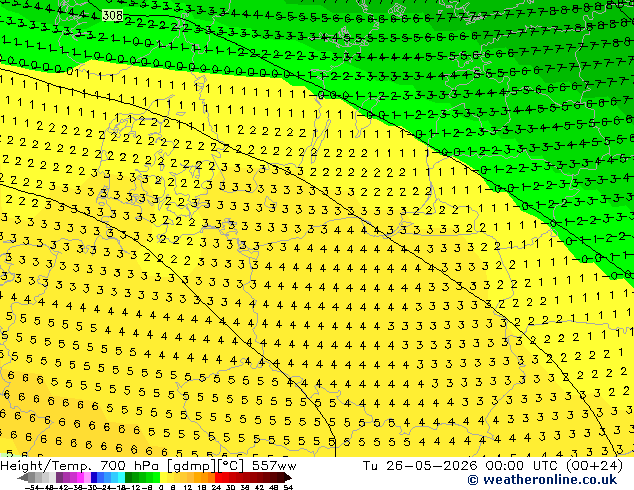Viewport: 634px width, 490px height.
Task: Click the forecast date Tu 26-05-2026 00:00 UTC
Action: click(x=462, y=466)
